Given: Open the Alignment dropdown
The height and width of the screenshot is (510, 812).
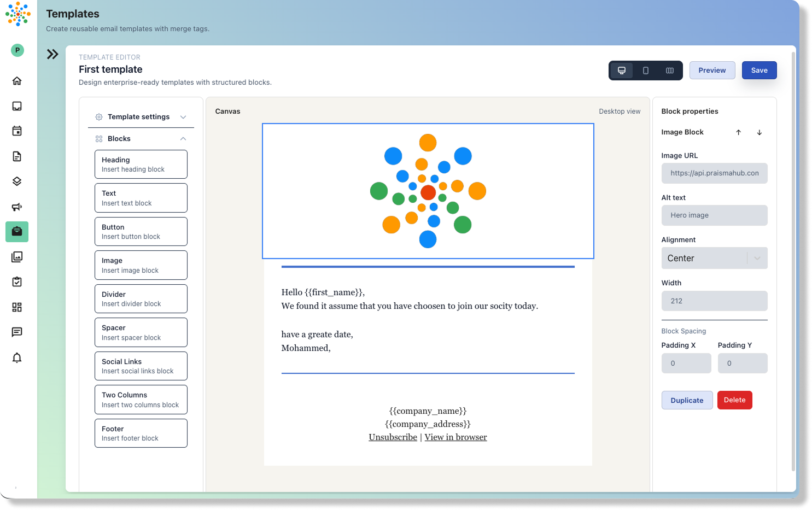Looking at the screenshot, I should click(714, 258).
